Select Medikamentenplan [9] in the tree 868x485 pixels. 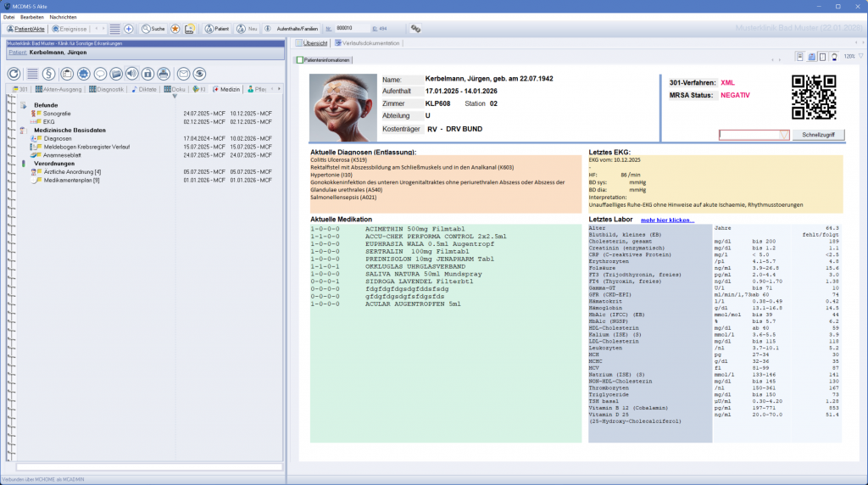pyautogui.click(x=71, y=180)
